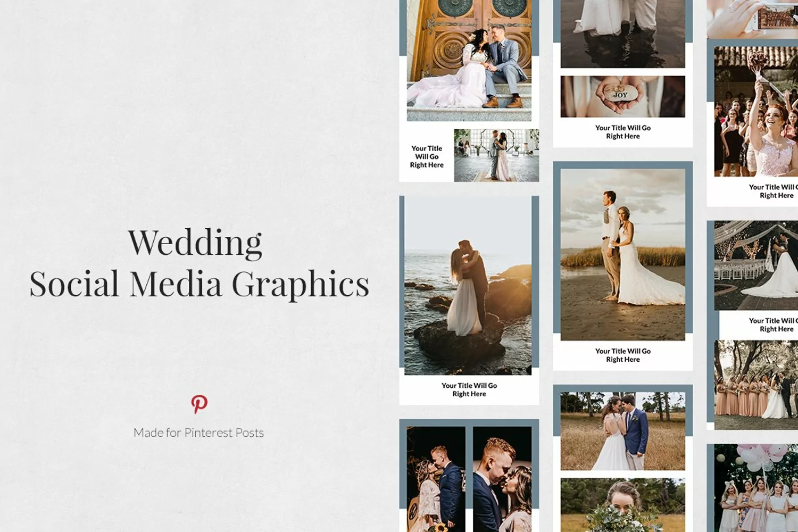798x532 pixels.
Task: Click title text below the beach couple photo
Action: [x=622, y=355]
